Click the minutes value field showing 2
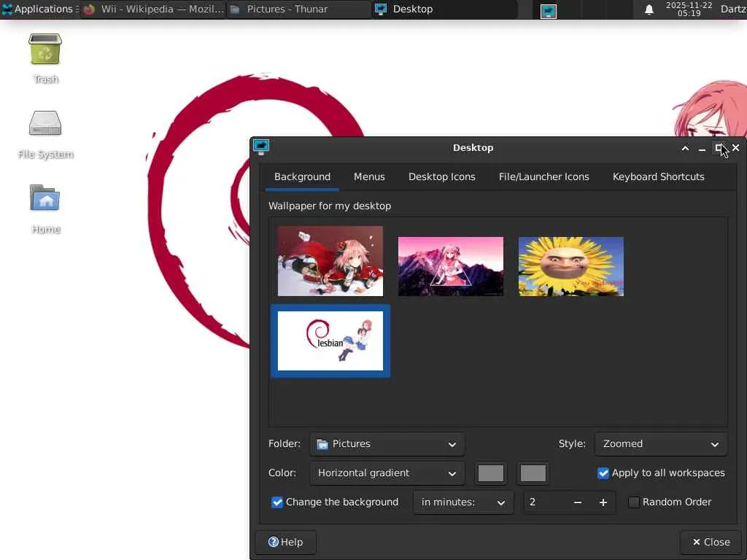The image size is (747, 560). pyautogui.click(x=544, y=502)
